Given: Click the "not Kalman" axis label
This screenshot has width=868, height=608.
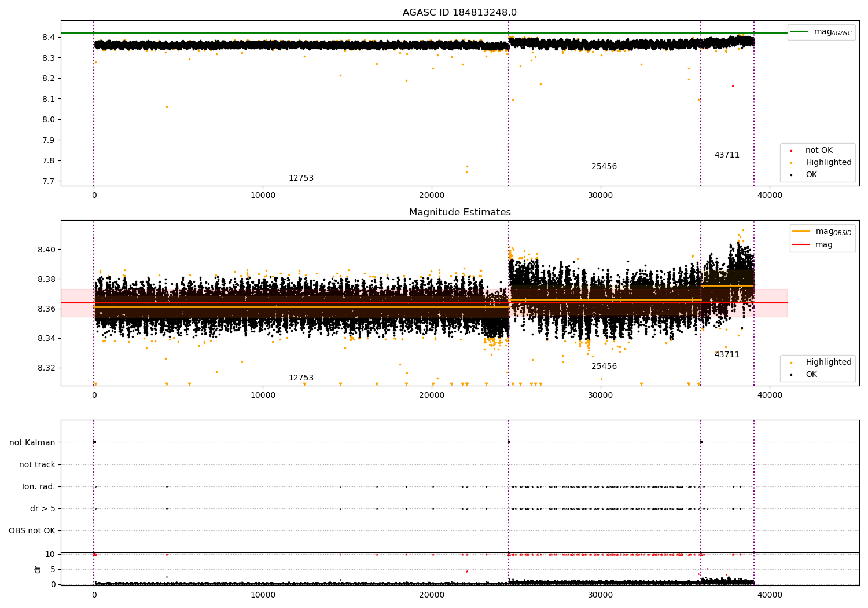Looking at the screenshot, I should coord(32,442).
